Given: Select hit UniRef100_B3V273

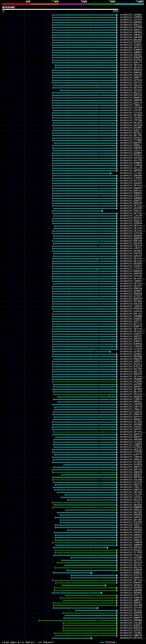Looking at the screenshot, I should point(131,575).
